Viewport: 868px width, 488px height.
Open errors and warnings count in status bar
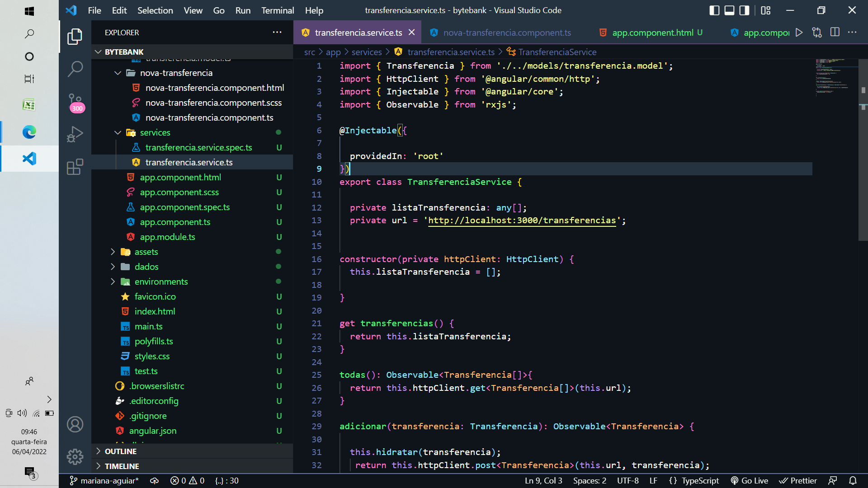187,481
